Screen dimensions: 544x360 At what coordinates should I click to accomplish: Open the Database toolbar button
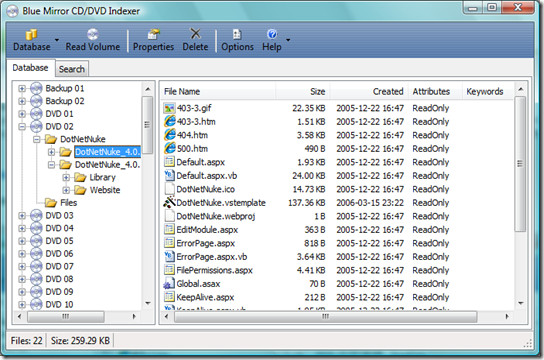click(31, 40)
